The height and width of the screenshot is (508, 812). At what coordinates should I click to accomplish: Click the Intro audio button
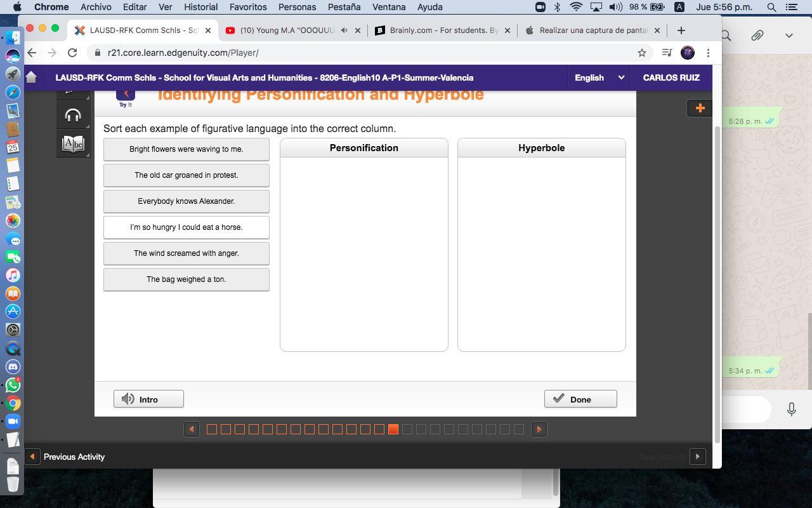(x=148, y=399)
